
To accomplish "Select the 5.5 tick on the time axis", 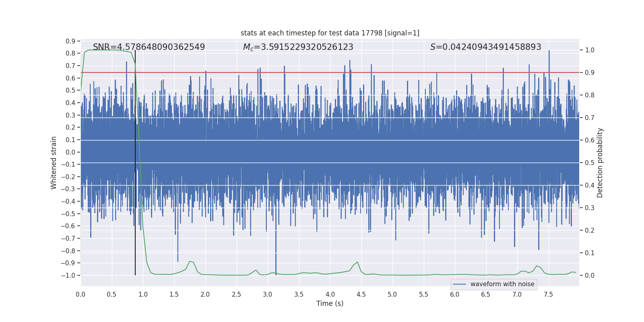I will [424, 294].
